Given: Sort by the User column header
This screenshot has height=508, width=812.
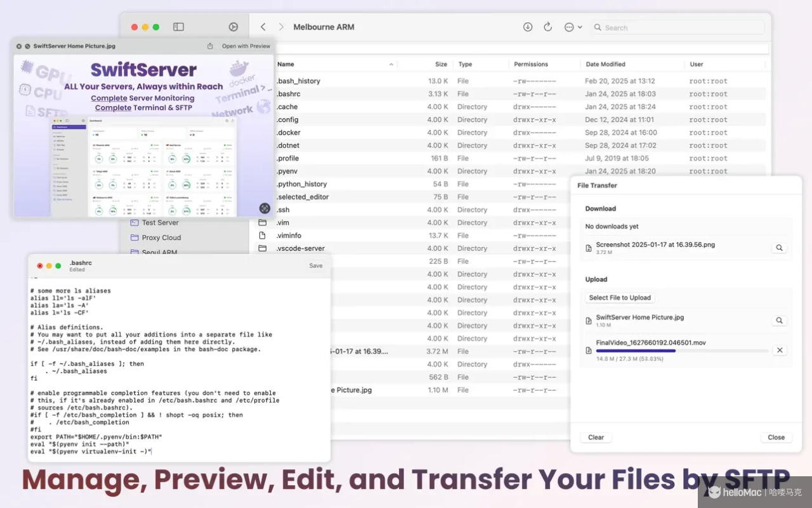Looking at the screenshot, I should (x=697, y=64).
